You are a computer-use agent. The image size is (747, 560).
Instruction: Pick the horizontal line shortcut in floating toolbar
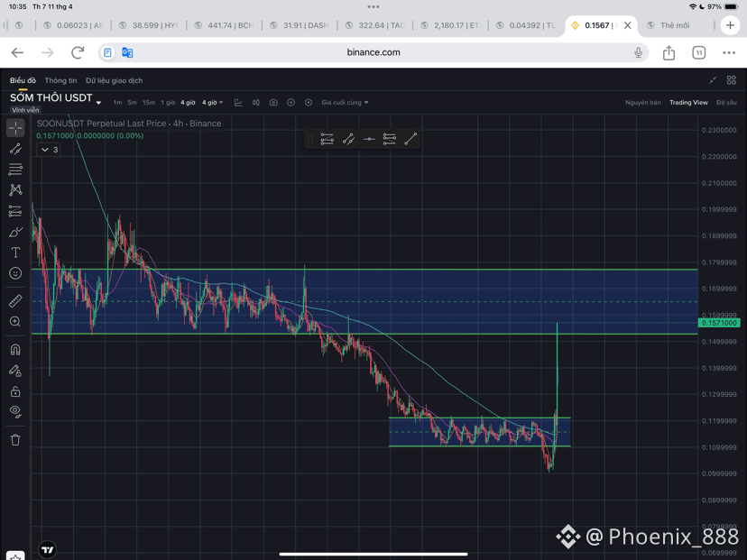coord(369,139)
